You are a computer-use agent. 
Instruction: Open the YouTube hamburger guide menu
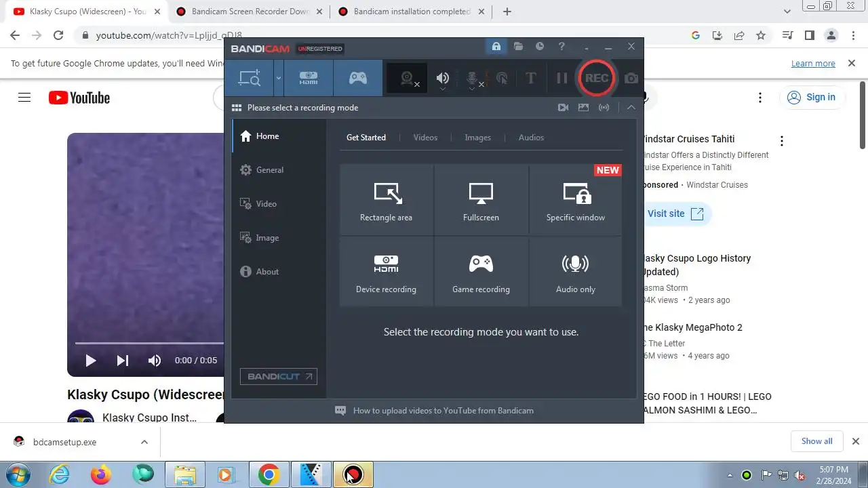coord(24,98)
